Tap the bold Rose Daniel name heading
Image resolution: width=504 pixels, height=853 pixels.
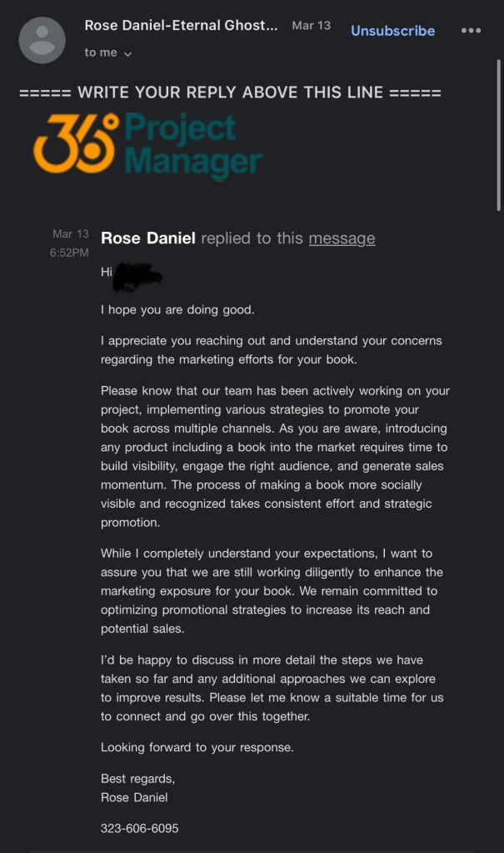tap(148, 238)
